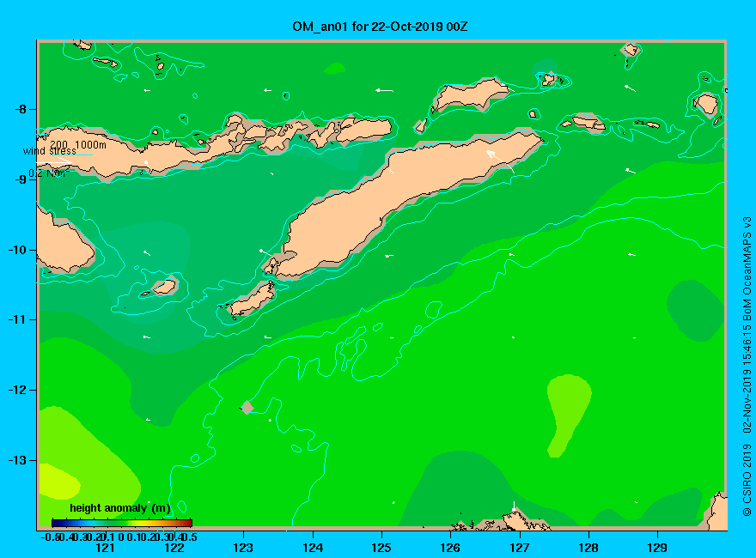Click the longitude label "121"
Image resolution: width=756 pixels, height=558 pixels.
click(105, 548)
